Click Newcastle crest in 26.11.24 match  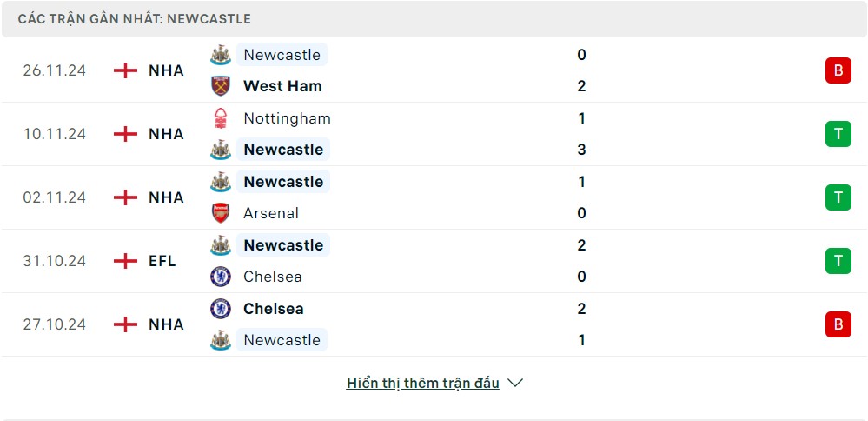(221, 55)
